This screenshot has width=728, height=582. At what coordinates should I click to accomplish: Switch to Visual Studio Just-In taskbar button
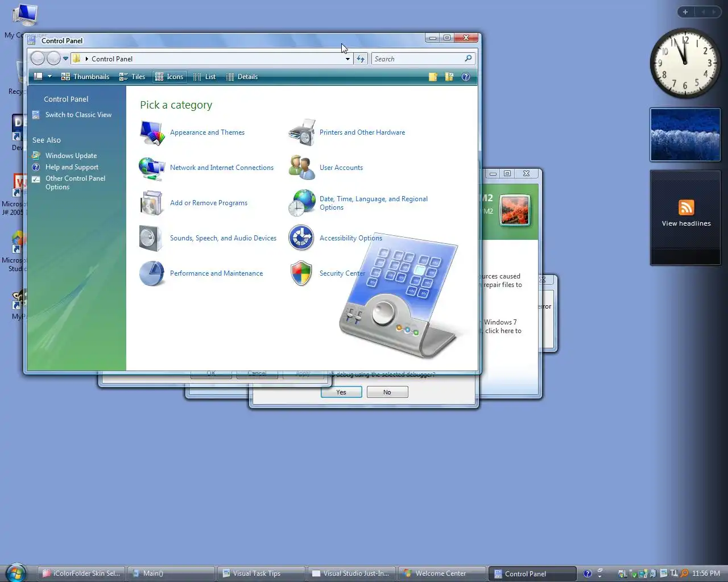(351, 573)
